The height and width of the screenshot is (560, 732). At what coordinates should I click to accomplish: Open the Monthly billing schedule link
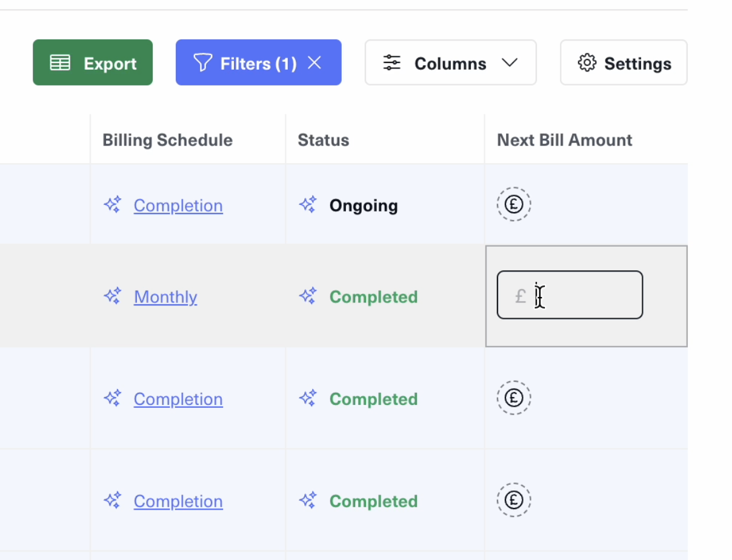tap(165, 297)
